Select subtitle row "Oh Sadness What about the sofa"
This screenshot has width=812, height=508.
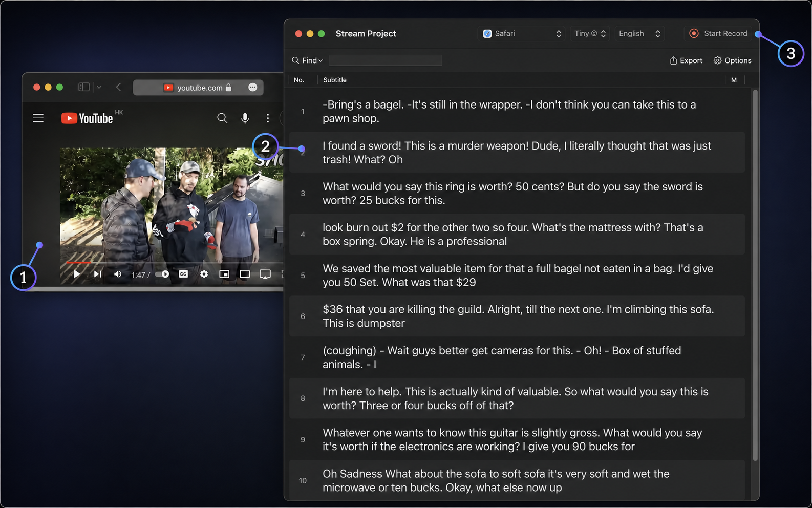pyautogui.click(x=517, y=480)
